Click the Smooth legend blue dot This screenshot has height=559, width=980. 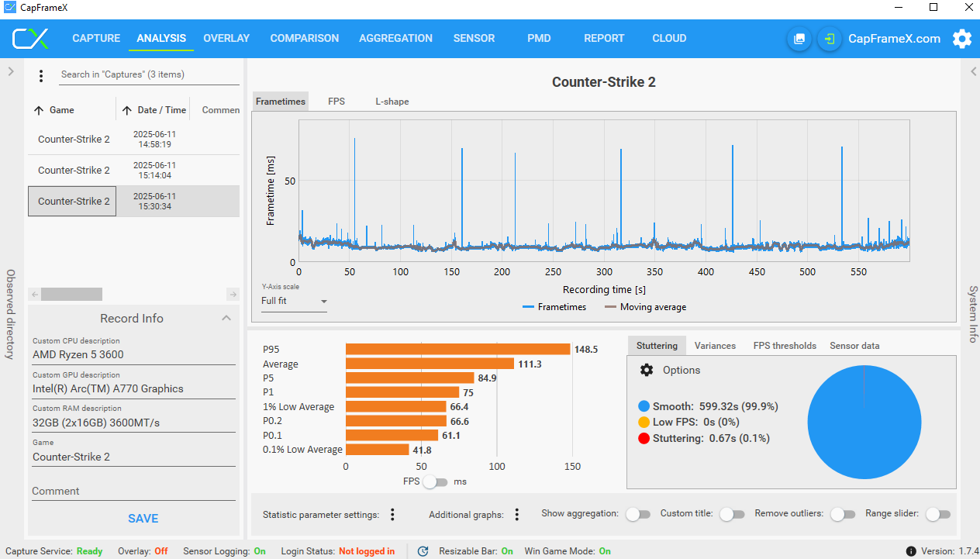coord(644,406)
